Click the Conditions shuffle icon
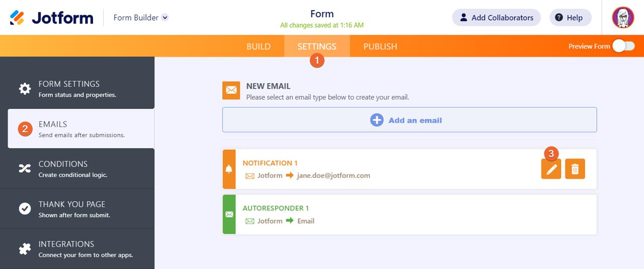The width and height of the screenshot is (644, 269). point(25,169)
